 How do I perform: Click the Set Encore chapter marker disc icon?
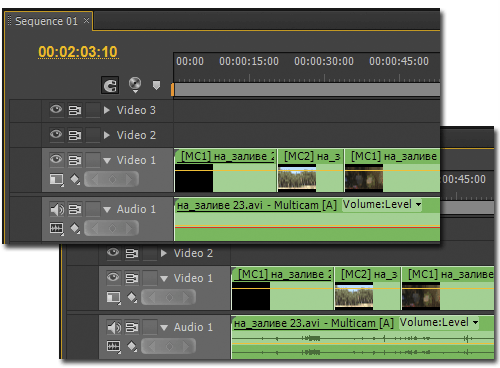pos(135,84)
